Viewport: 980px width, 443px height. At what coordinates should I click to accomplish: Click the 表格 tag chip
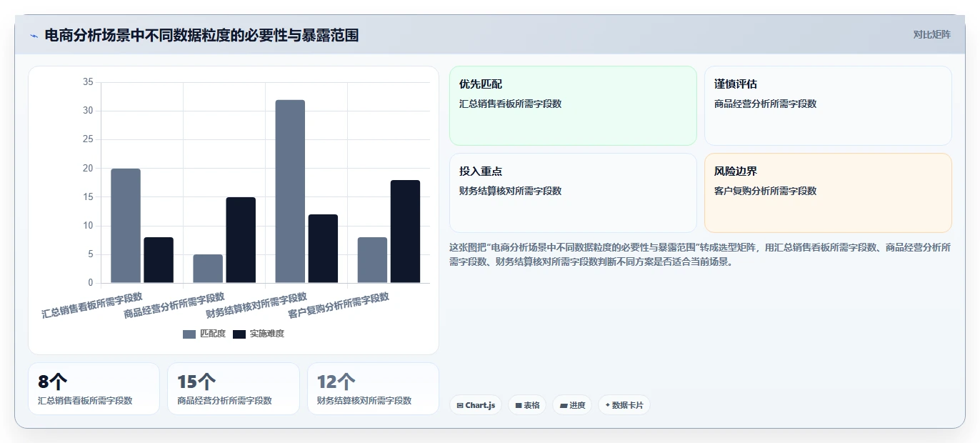pyautogui.click(x=527, y=405)
